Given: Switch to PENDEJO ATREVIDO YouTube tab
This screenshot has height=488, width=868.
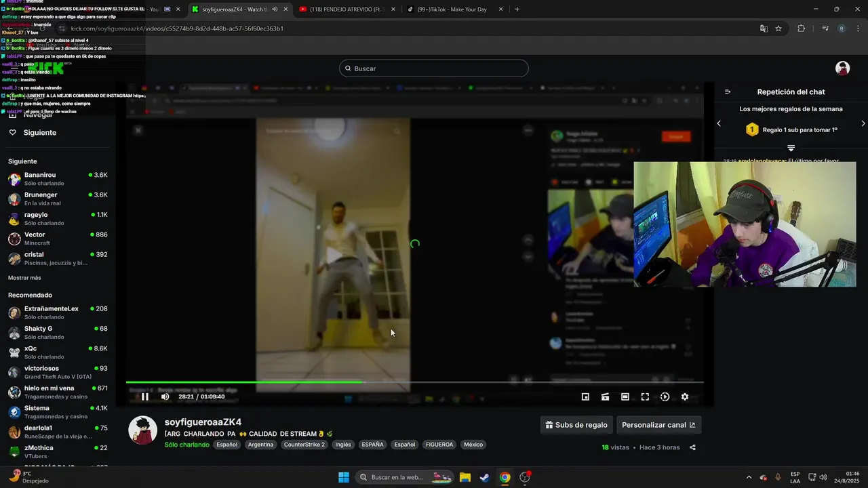Looking at the screenshot, I should point(346,9).
